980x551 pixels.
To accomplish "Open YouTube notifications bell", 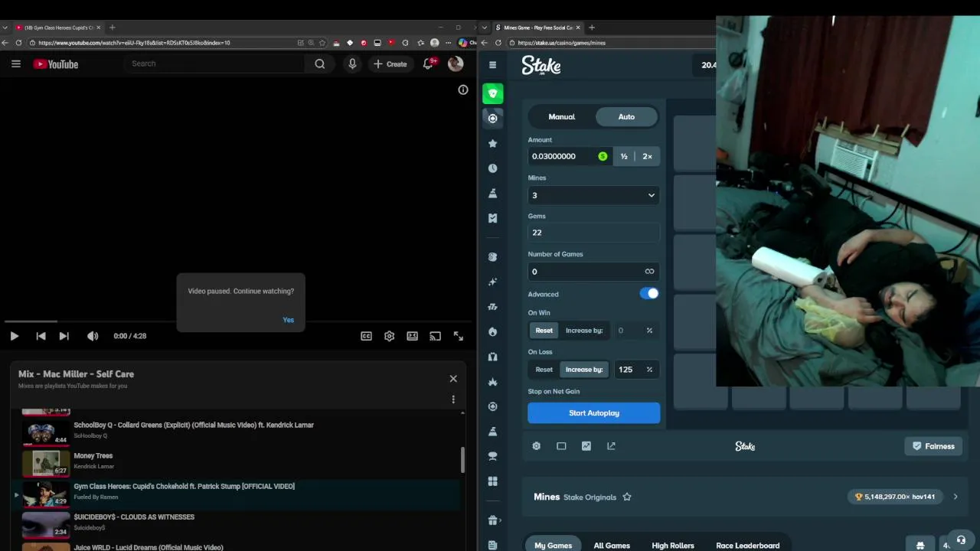I will [x=428, y=64].
